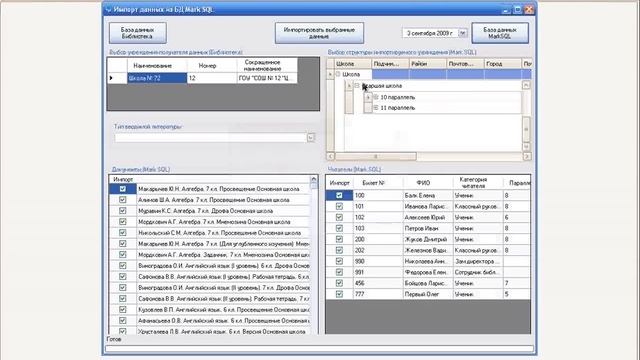The width and height of the screenshot is (640, 360).
Task: Click the Почтов... column header
Action: [465, 64]
